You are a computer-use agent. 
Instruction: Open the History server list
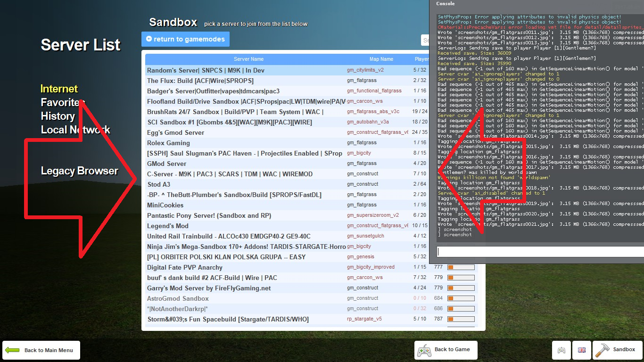point(58,116)
